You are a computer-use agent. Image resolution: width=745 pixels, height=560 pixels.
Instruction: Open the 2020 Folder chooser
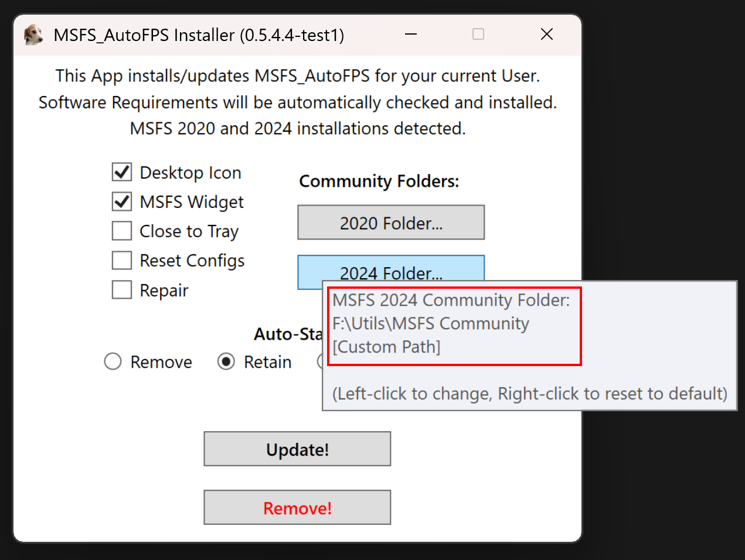click(391, 223)
